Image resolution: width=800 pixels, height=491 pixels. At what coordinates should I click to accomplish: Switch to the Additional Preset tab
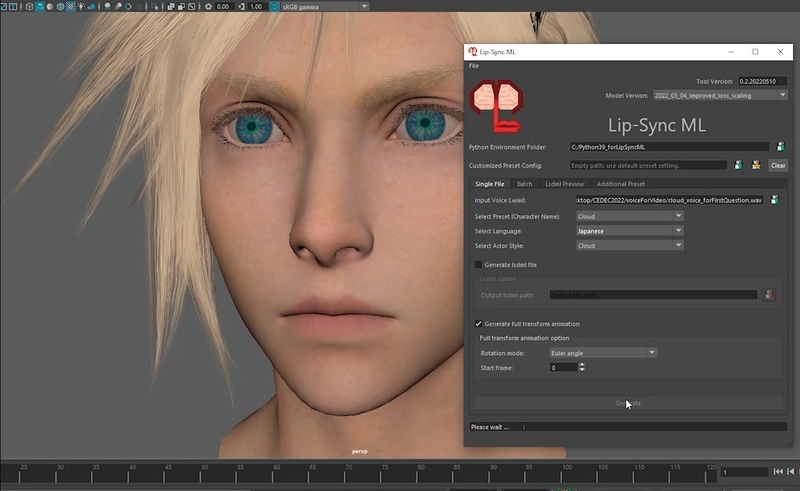[x=620, y=184]
